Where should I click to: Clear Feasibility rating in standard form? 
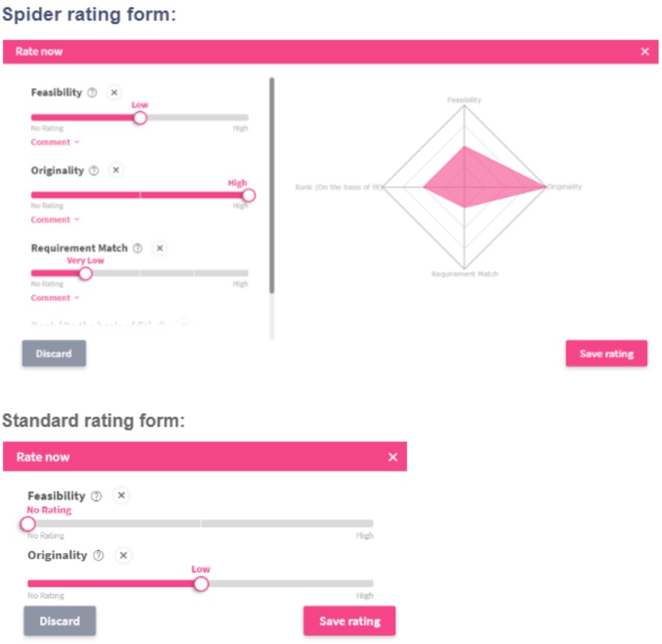click(x=121, y=496)
